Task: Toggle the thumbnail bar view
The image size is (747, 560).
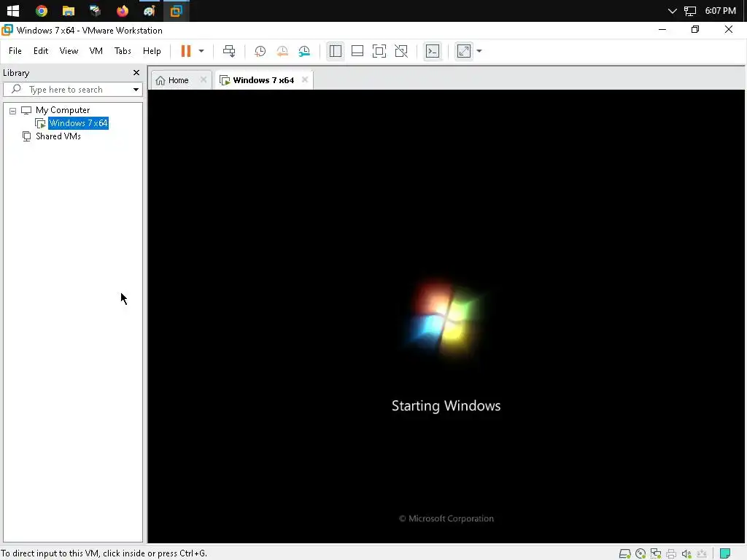Action: [357, 51]
